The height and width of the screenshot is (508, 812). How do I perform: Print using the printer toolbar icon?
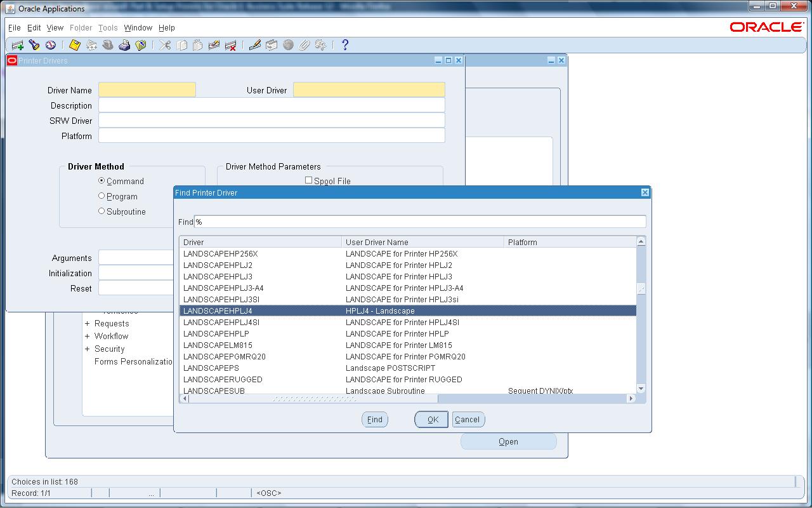pos(124,45)
